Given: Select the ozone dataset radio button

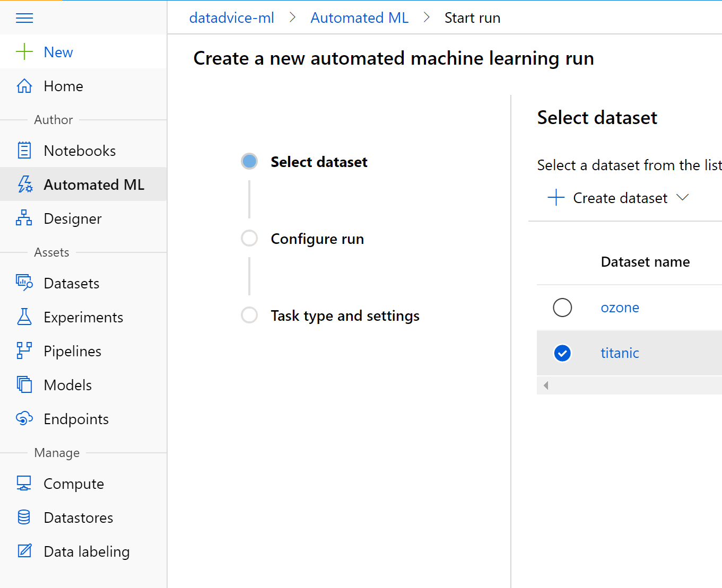Looking at the screenshot, I should [x=562, y=307].
